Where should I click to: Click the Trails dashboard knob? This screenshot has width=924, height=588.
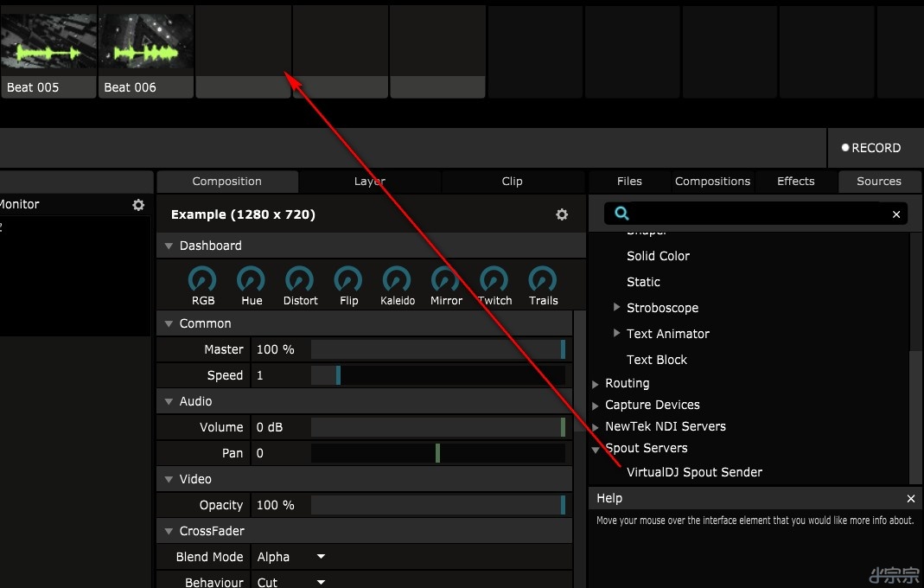(543, 279)
